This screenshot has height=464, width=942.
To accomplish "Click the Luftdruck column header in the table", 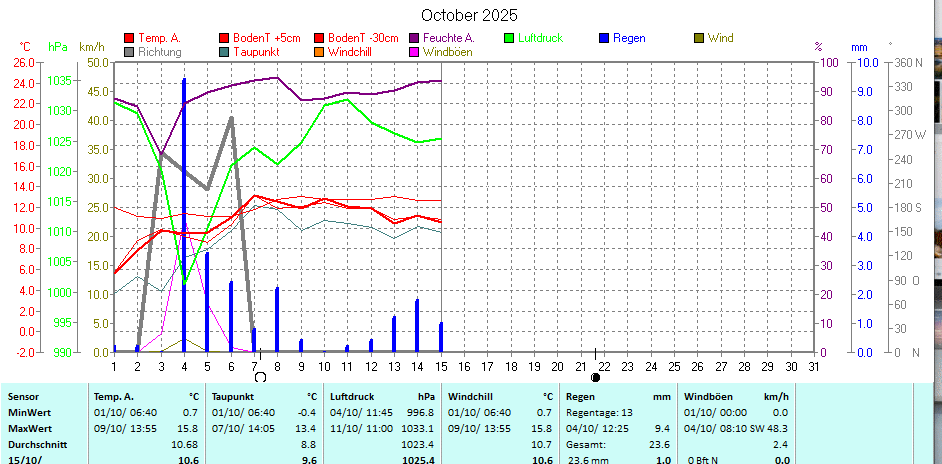I will pyautogui.click(x=358, y=396).
